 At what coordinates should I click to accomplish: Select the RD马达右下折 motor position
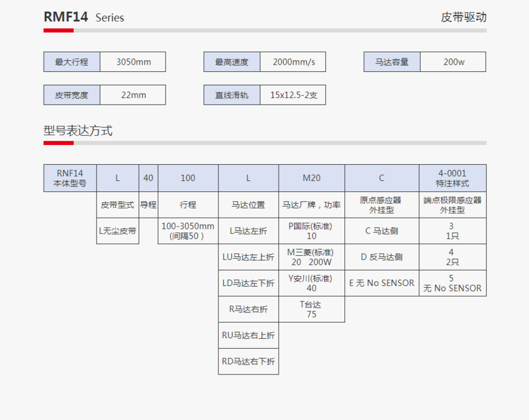pyautogui.click(x=248, y=362)
